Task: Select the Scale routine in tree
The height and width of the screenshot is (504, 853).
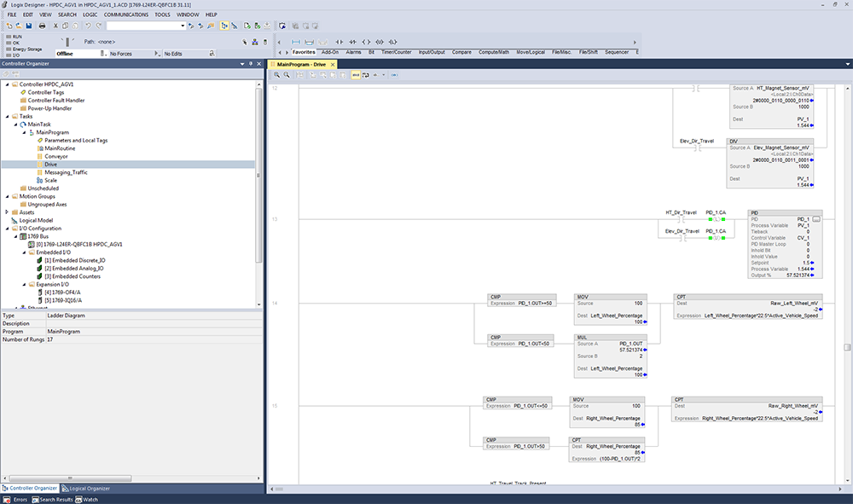Action: (50, 180)
